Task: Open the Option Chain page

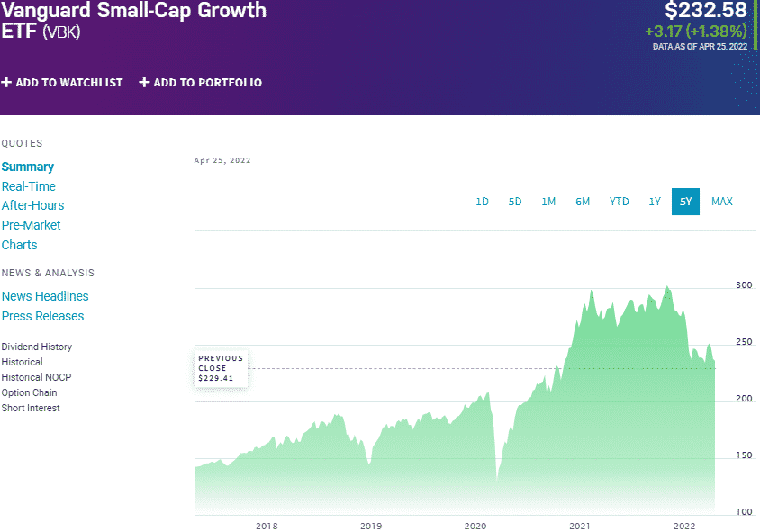Action: point(30,392)
